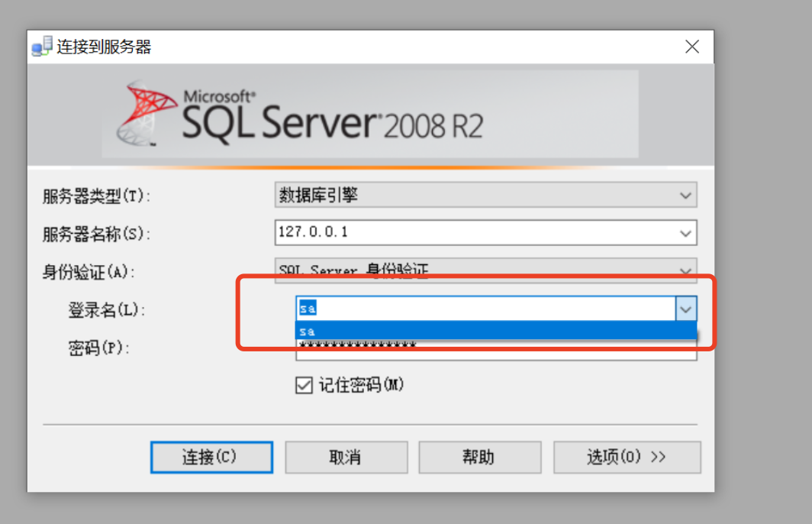Click the login name field containing sa
This screenshot has width=812, height=524.
coord(485,309)
